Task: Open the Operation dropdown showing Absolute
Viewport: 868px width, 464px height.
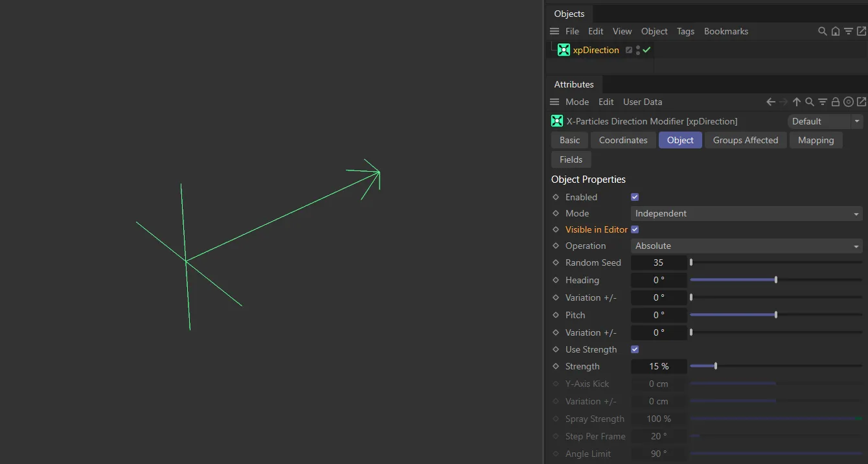Action: 745,246
